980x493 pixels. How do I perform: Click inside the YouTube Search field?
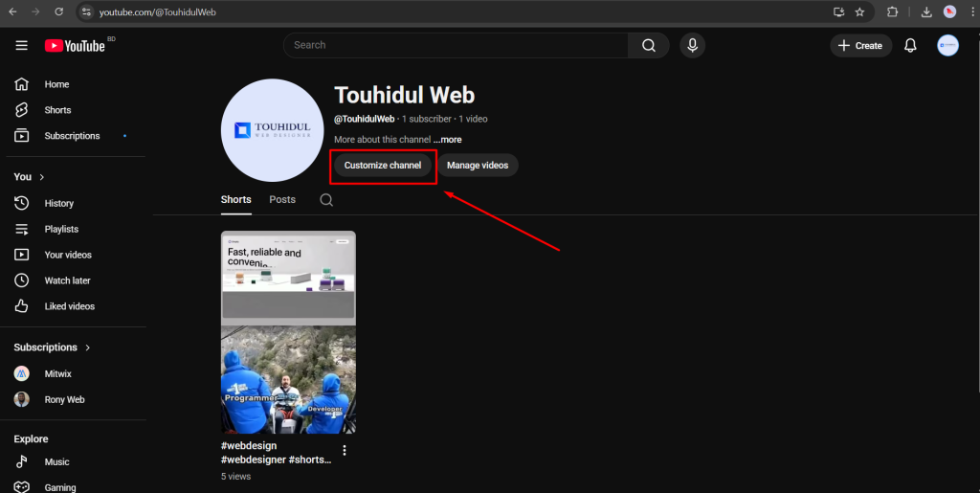click(456, 46)
